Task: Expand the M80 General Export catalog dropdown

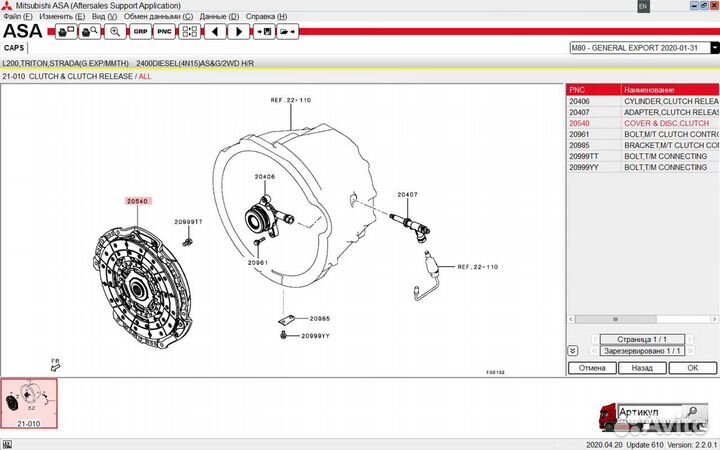Action: [713, 47]
